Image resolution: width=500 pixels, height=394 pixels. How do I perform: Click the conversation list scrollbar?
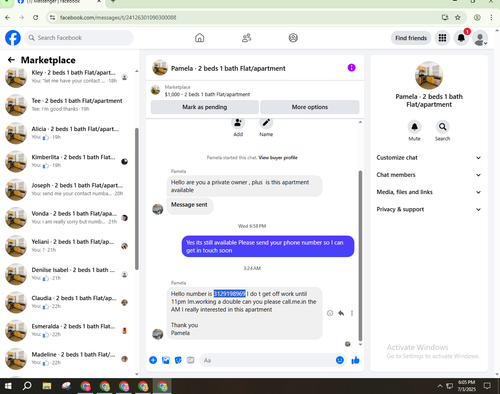click(137, 199)
